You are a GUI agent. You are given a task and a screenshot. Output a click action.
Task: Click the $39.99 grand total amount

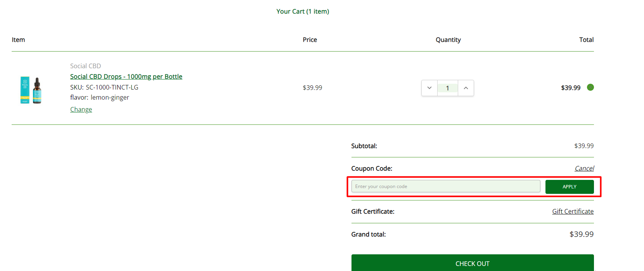coord(582,234)
